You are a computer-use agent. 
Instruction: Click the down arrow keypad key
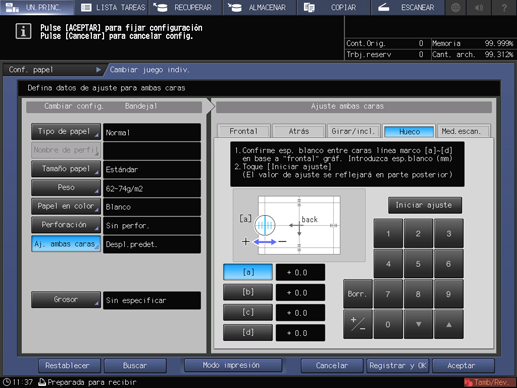[x=418, y=324]
